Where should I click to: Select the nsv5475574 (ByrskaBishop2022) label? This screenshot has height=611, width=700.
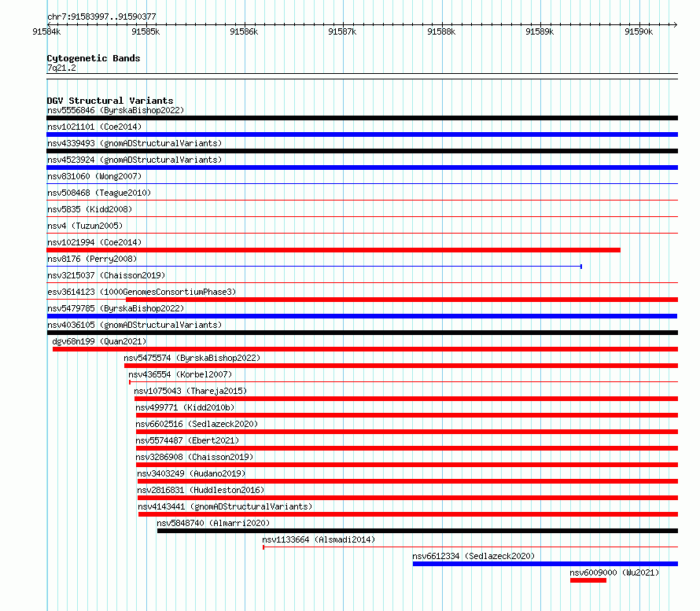[192, 358]
